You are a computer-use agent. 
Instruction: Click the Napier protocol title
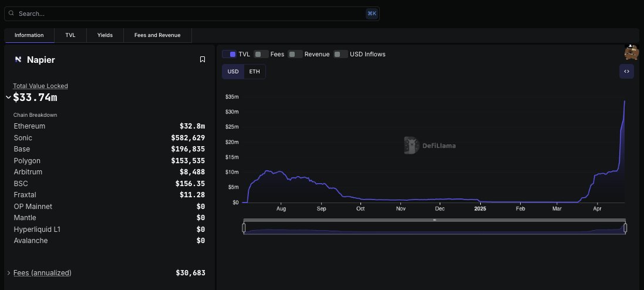click(x=41, y=59)
